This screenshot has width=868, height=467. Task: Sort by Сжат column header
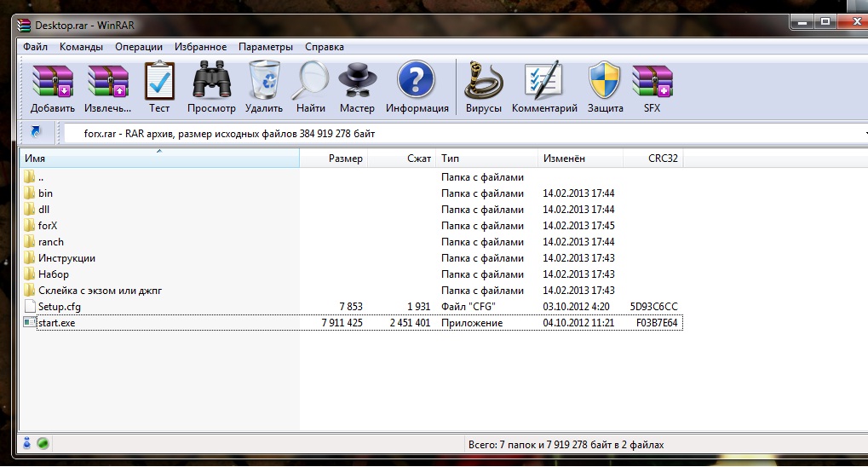coord(402,159)
